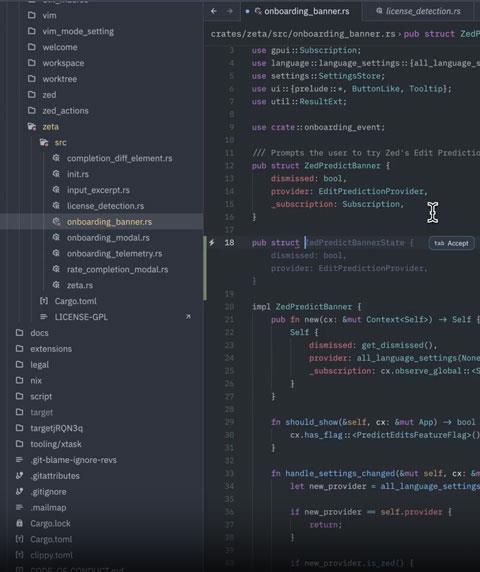Open the clippy.toml file
Viewport: 480px width, 572px height.
coord(51,555)
